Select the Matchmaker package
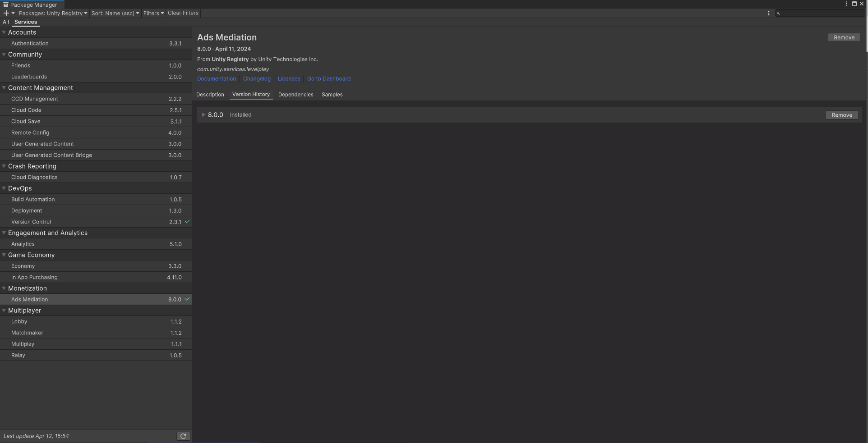Image resolution: width=868 pixels, height=443 pixels. coord(96,333)
